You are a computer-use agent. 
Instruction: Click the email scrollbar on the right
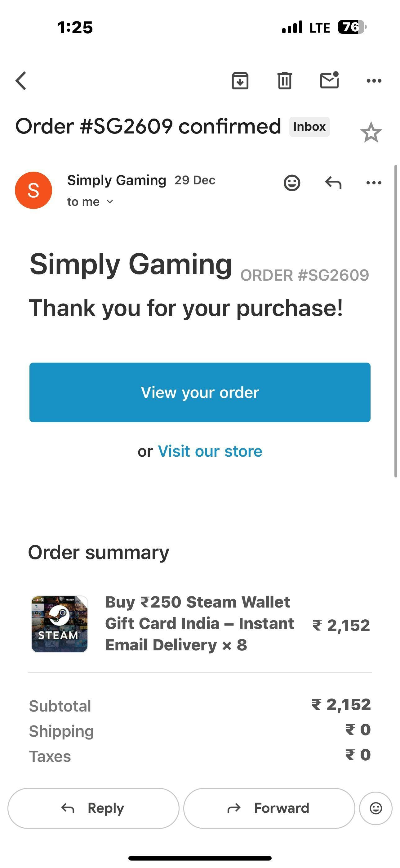click(396, 321)
